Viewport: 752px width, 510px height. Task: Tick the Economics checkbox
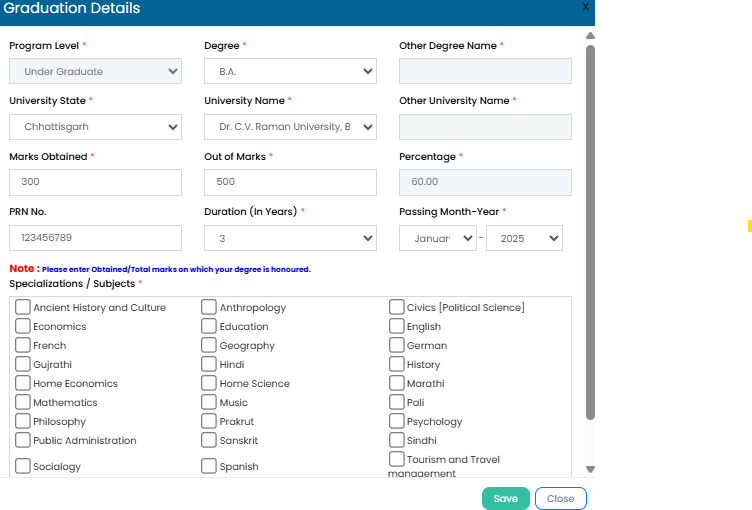[x=23, y=326]
